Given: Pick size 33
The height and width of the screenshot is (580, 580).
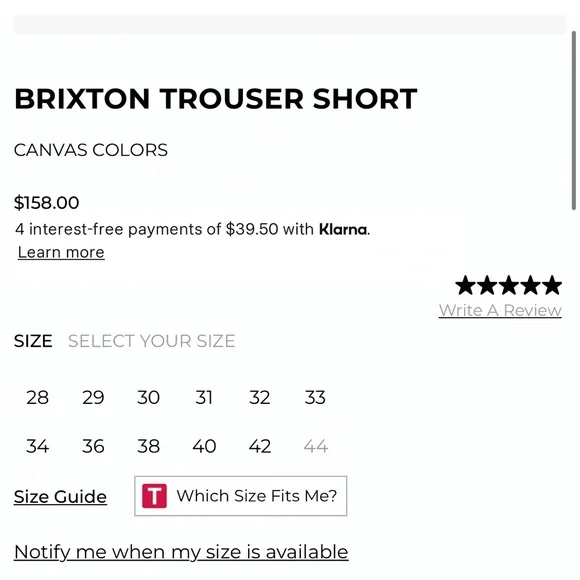Looking at the screenshot, I should (315, 398).
